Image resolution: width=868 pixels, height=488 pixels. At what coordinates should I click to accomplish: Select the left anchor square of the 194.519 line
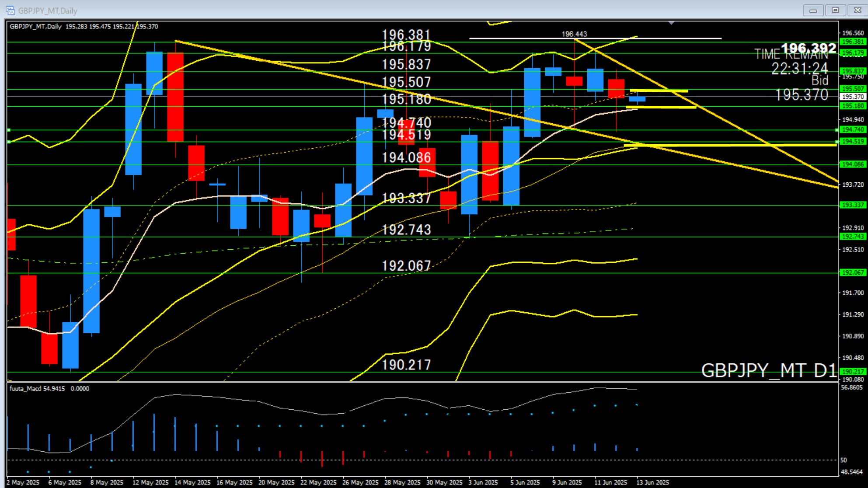[9, 142]
